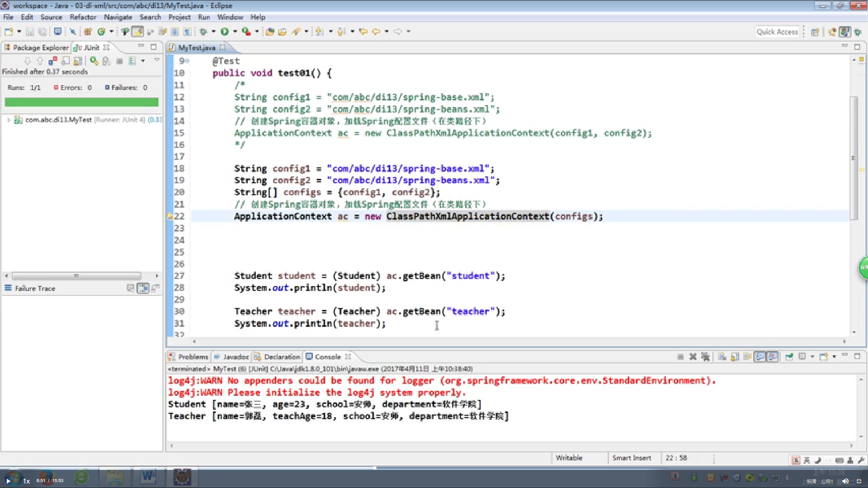The width and height of the screenshot is (868, 488).
Task: Toggle Show Failures Only in JUnit view
Action: tap(53, 61)
